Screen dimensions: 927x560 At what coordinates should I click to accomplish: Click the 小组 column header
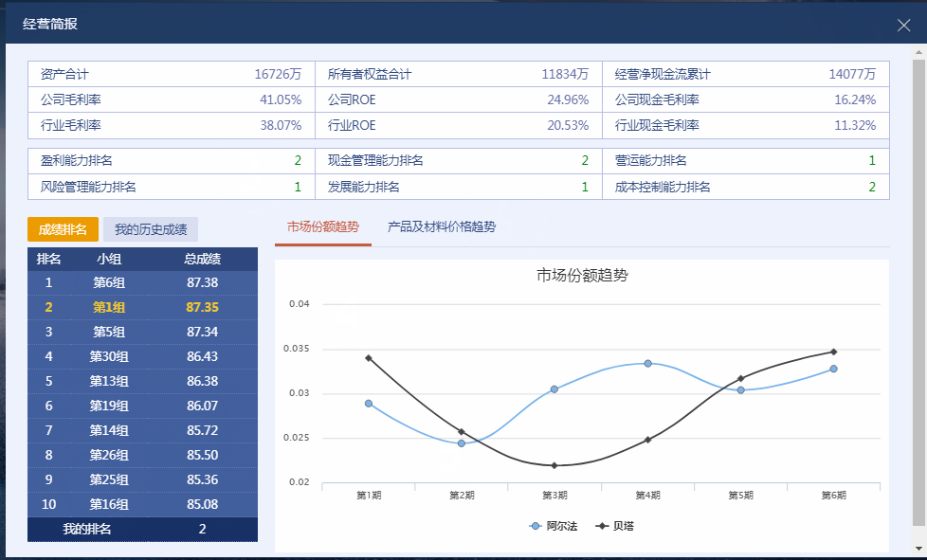(109, 259)
